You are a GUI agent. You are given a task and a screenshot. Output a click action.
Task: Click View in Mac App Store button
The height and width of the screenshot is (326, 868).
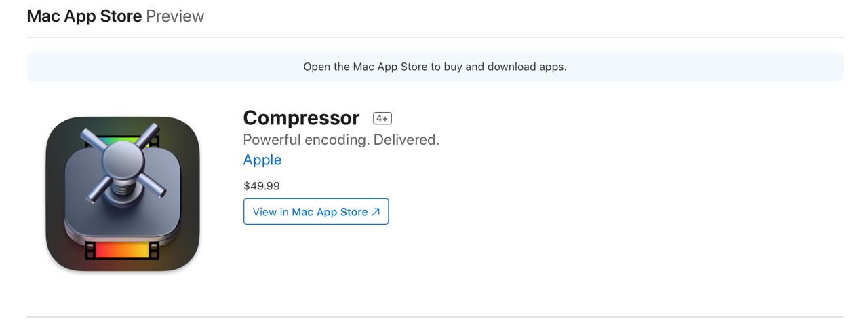pos(316,212)
